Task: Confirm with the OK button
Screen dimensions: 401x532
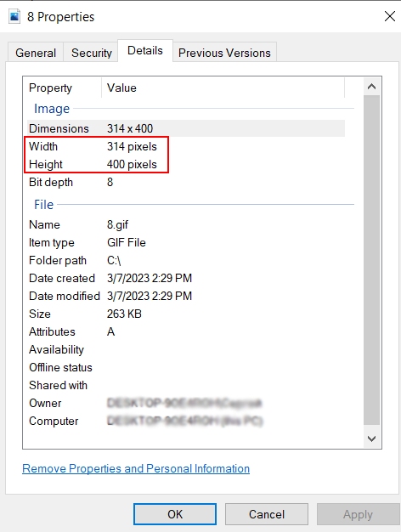Action: tap(175, 514)
